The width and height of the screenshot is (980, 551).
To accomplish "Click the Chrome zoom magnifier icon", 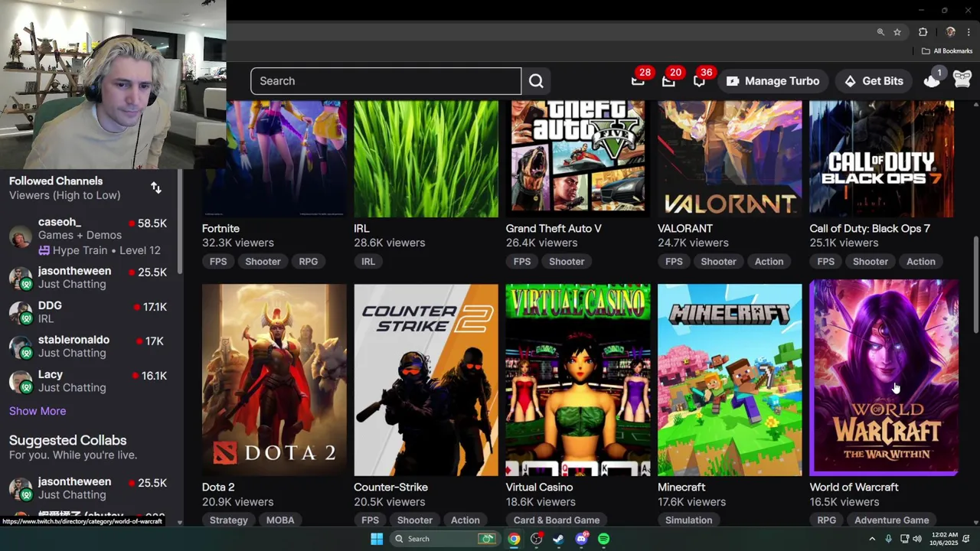I will point(880,32).
